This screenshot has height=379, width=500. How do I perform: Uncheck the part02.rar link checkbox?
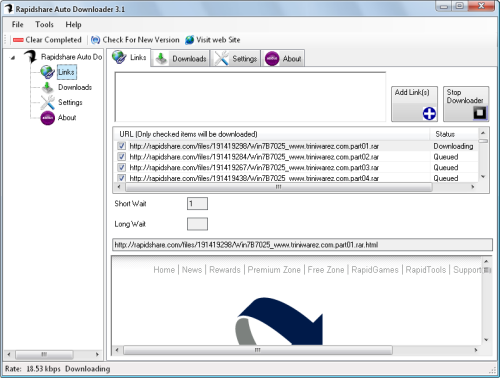point(122,157)
